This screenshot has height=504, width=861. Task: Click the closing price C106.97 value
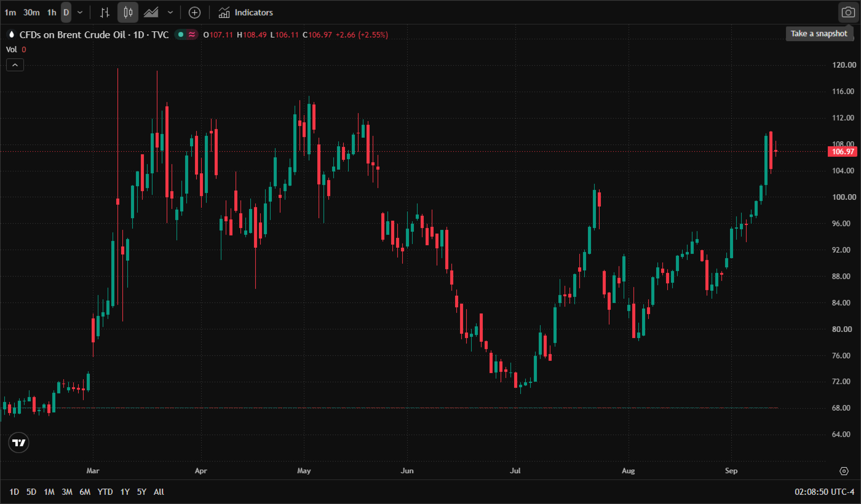pyautogui.click(x=317, y=35)
